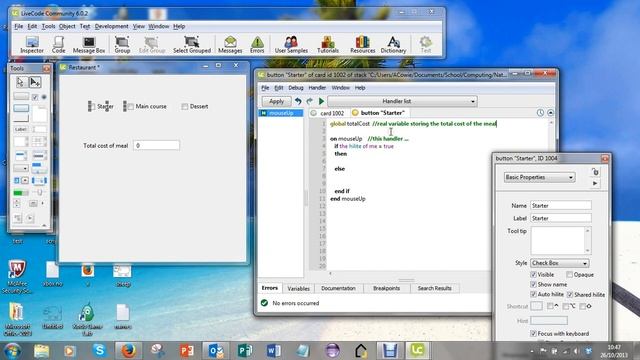Click the clock icon in script editor tab bar
Viewport: 640px width, 360px height.
point(540,113)
